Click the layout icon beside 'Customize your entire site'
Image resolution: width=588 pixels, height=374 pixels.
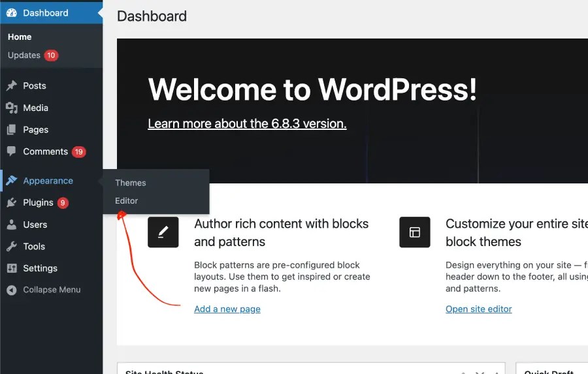tap(415, 232)
